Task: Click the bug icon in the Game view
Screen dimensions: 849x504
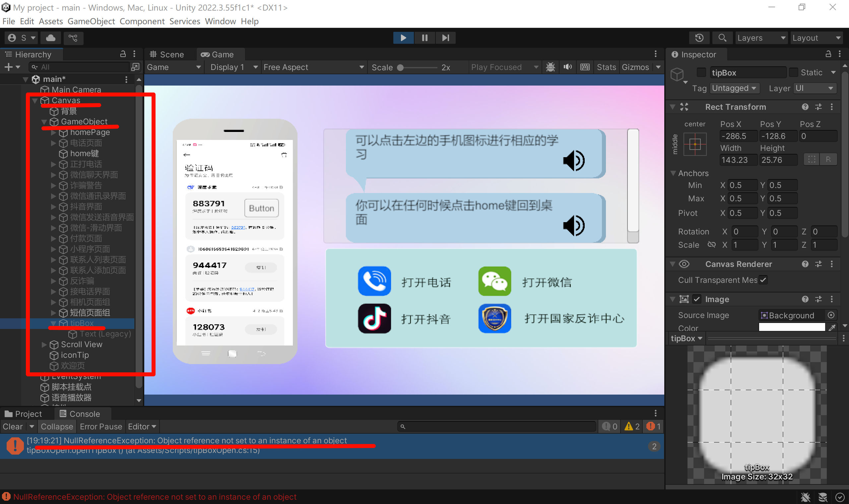Action: (550, 67)
